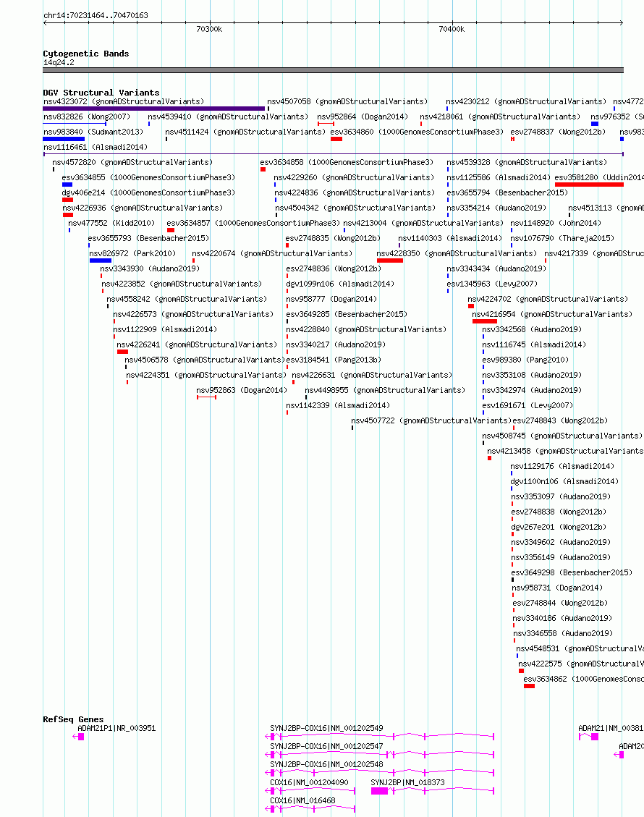The image size is (644, 817).
Task: Click the ADAM21 NM_00381 gene glyph
Action: point(589,736)
